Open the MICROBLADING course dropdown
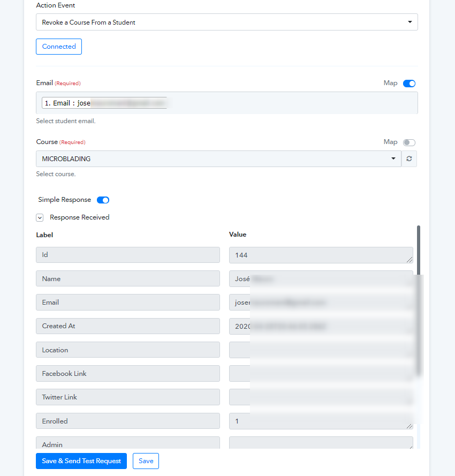 (218, 159)
